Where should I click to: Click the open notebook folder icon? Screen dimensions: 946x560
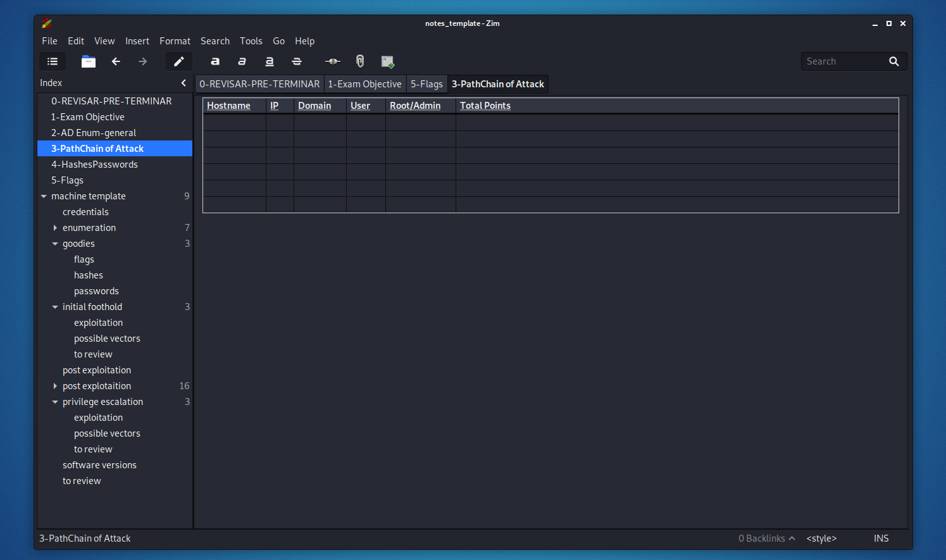(x=89, y=61)
